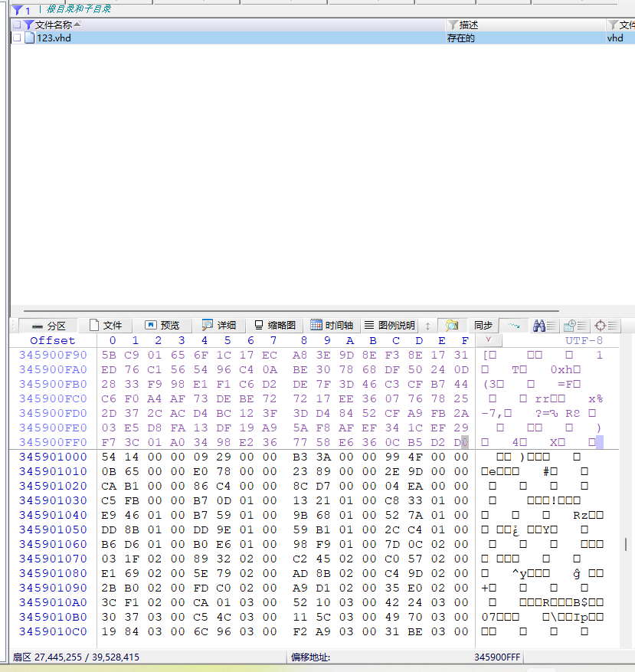Click the monitor icon on 缩略图 tab

point(258,325)
